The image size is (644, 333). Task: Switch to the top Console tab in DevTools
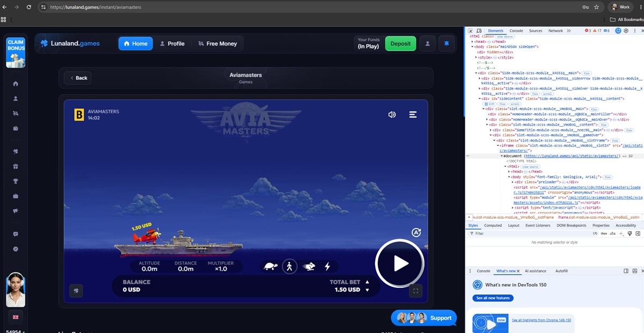tap(516, 31)
